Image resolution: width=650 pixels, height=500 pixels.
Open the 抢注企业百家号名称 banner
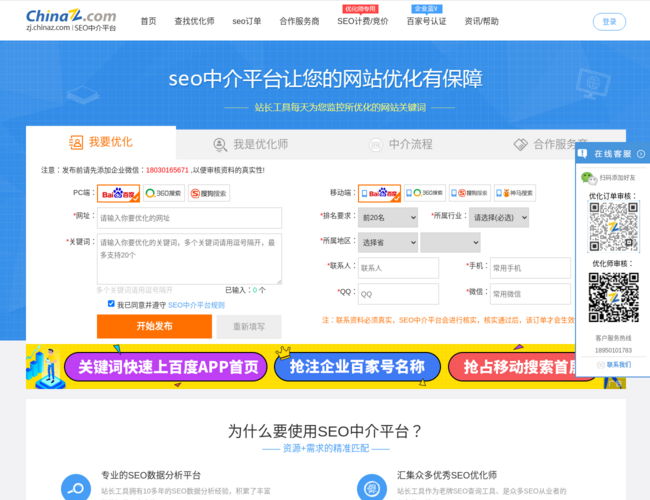(357, 367)
